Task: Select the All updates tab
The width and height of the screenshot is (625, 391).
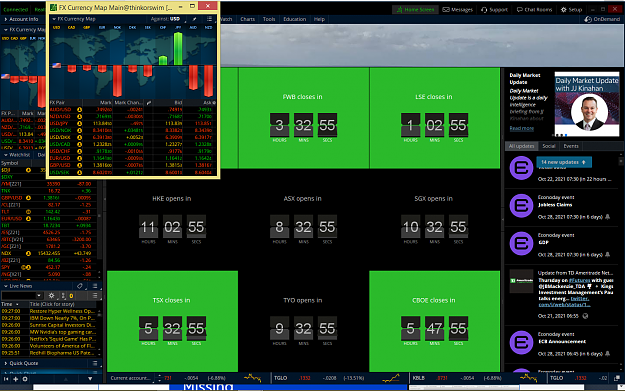Action: (x=521, y=146)
